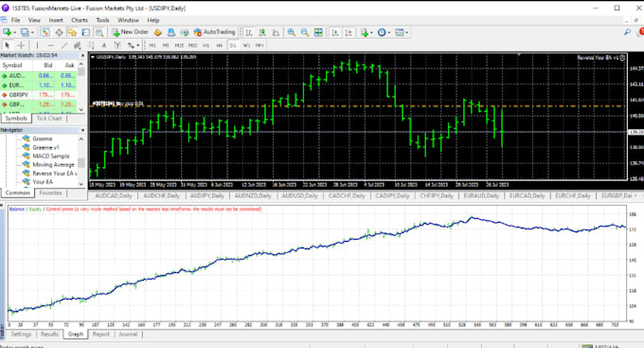This screenshot has height=348, width=644.
Task: Select the Fibonacci Retracement tool
Action: (91, 46)
